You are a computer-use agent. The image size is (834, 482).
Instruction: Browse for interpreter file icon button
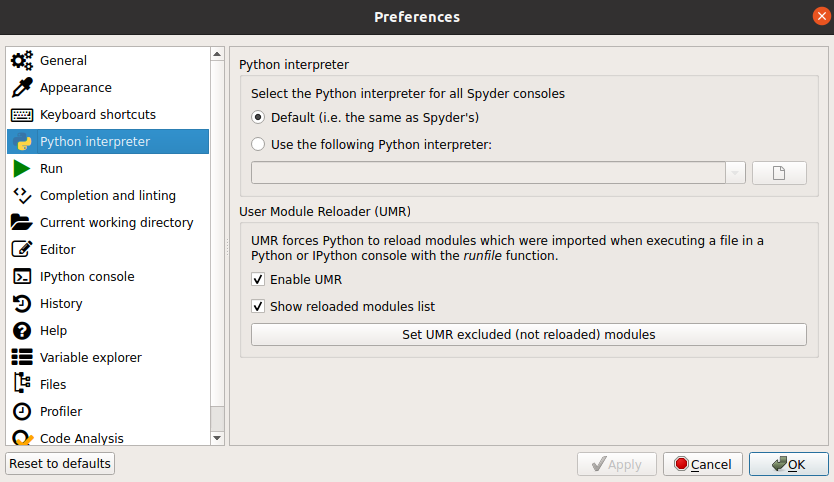tap(779, 173)
